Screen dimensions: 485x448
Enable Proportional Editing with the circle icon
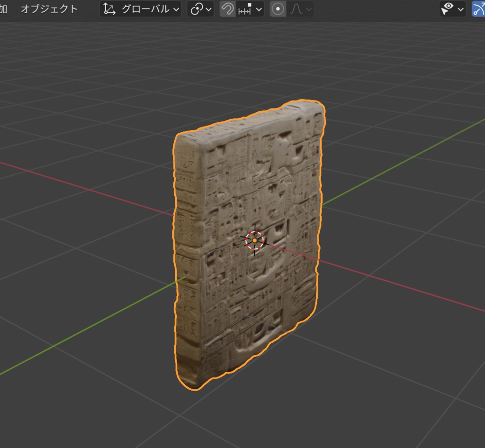click(x=278, y=9)
